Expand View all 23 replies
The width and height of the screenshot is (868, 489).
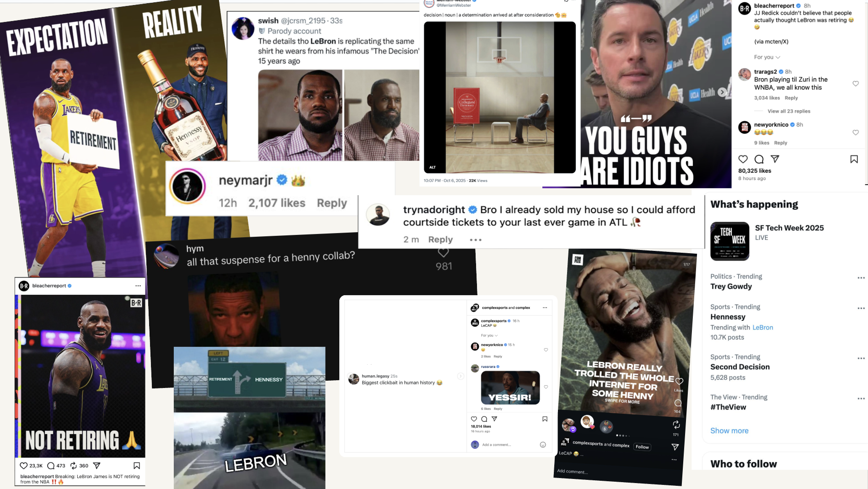point(788,111)
